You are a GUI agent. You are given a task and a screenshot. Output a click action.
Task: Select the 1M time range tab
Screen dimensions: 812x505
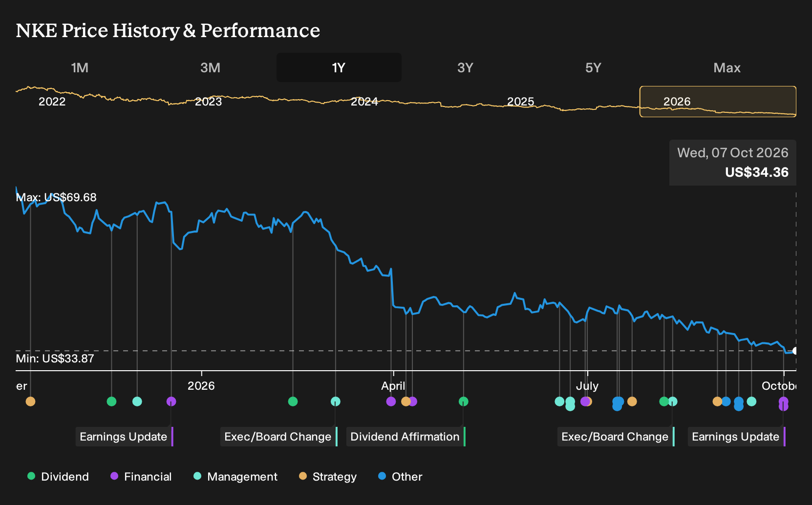[80, 67]
